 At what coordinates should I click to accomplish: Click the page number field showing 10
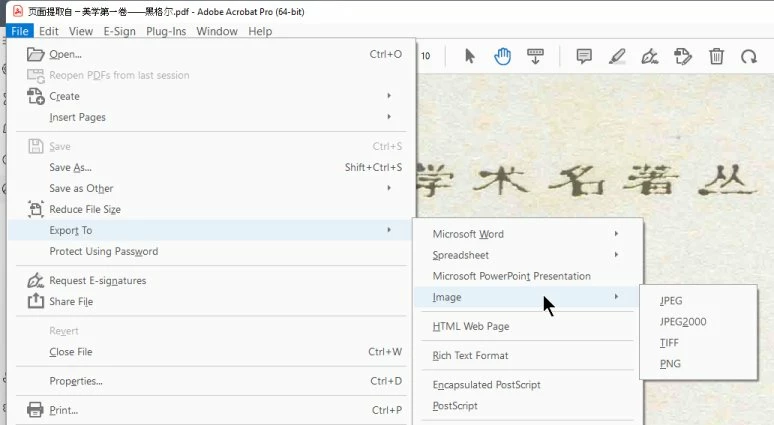426,56
